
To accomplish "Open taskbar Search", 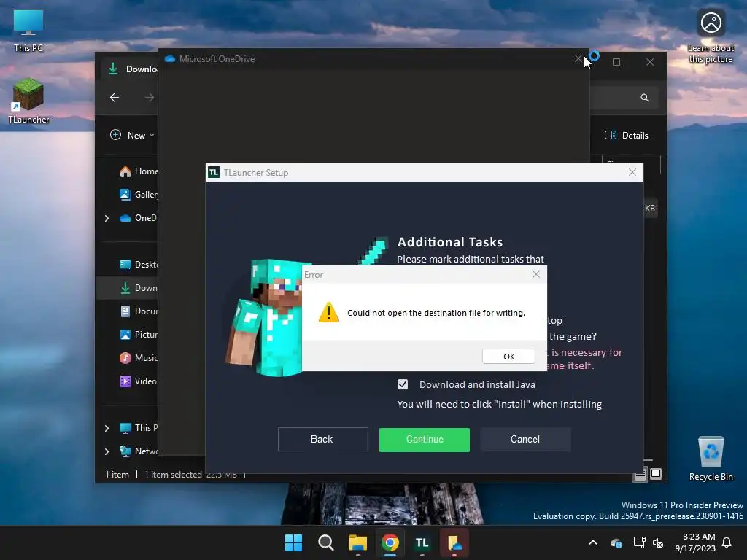I will pos(326,542).
